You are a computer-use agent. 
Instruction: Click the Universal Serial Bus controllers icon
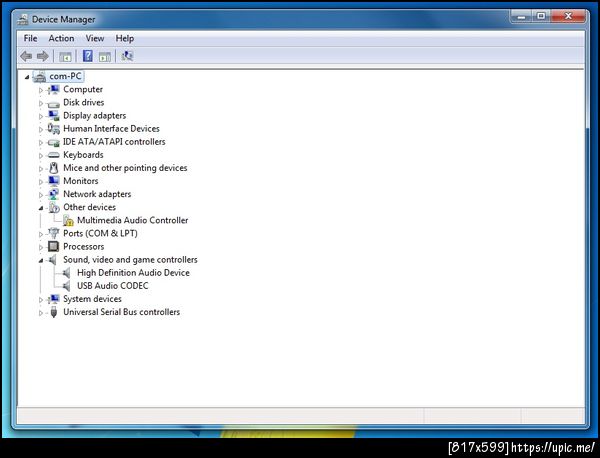click(54, 312)
